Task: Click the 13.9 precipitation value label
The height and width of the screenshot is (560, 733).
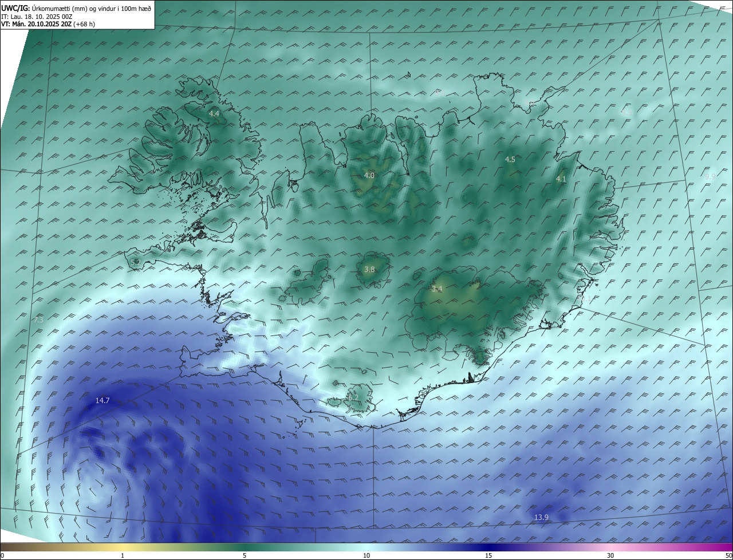Action: coord(541,518)
